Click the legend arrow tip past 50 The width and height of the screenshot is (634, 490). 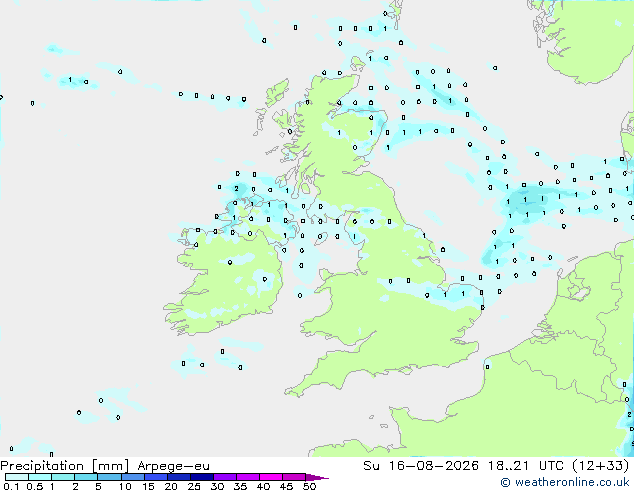tap(317, 477)
